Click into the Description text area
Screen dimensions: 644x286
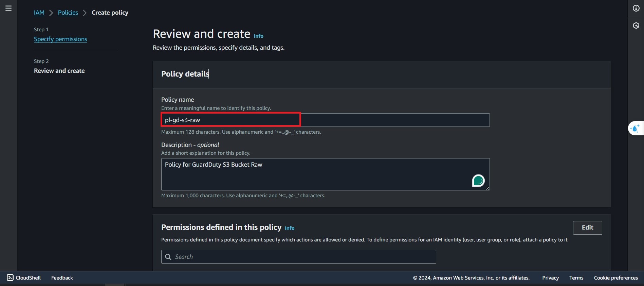[x=316, y=174]
